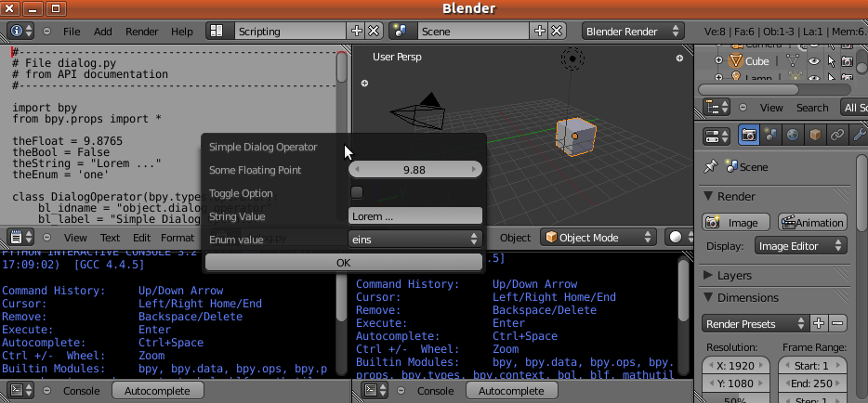The height and width of the screenshot is (403, 868).
Task: Expand the Layers panel
Action: (x=708, y=275)
